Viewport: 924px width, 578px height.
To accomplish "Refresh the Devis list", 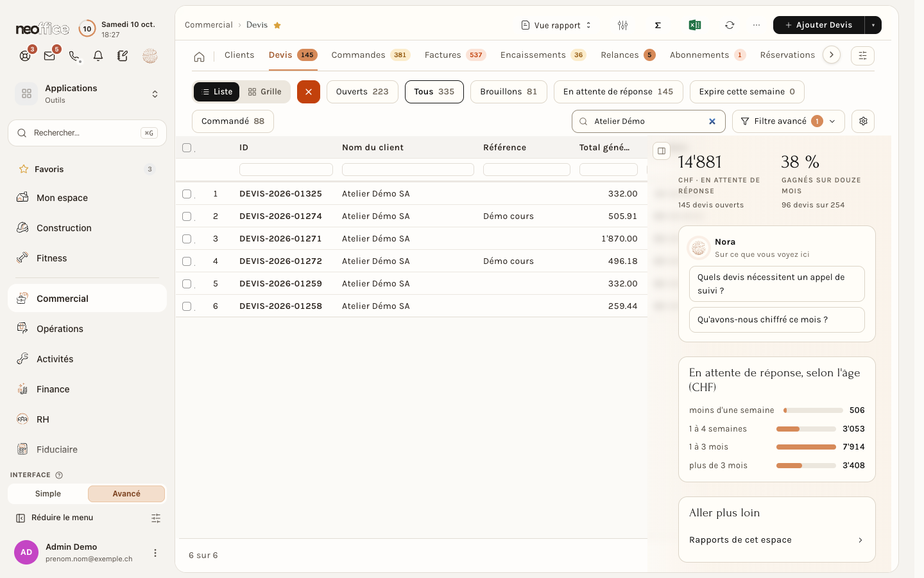I will click(x=730, y=25).
